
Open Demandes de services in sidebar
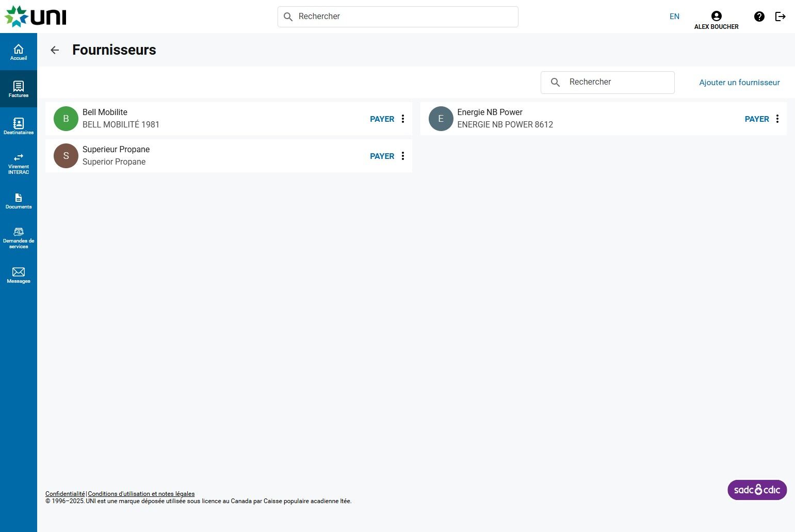pyautogui.click(x=19, y=237)
